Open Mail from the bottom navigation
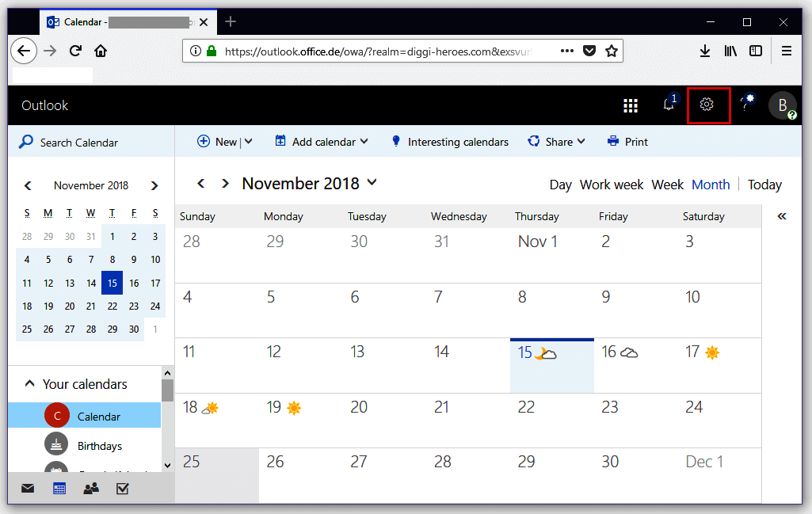The height and width of the screenshot is (514, 812). (27, 489)
